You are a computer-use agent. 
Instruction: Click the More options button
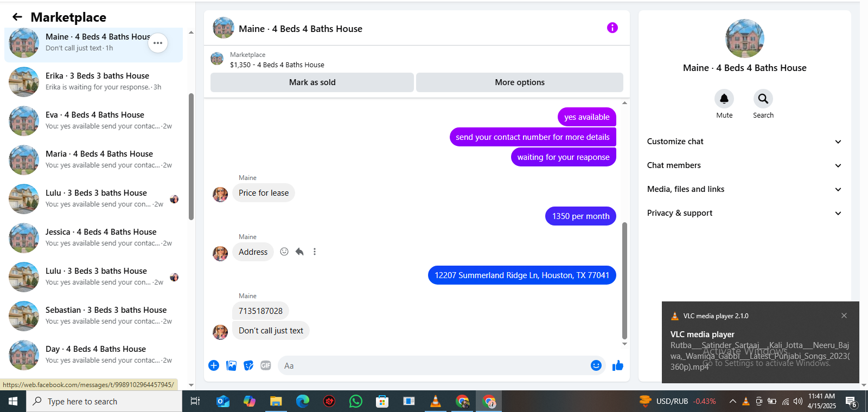[x=520, y=82]
